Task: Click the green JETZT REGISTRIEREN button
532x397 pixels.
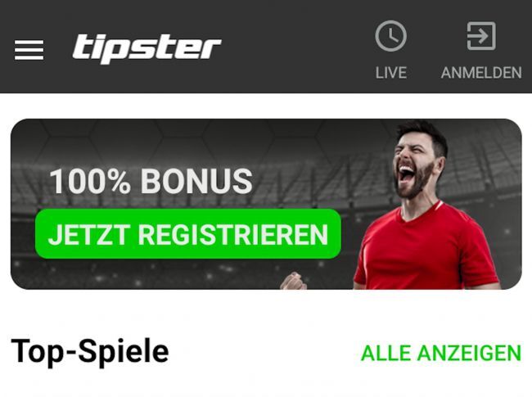Action: coord(188,234)
